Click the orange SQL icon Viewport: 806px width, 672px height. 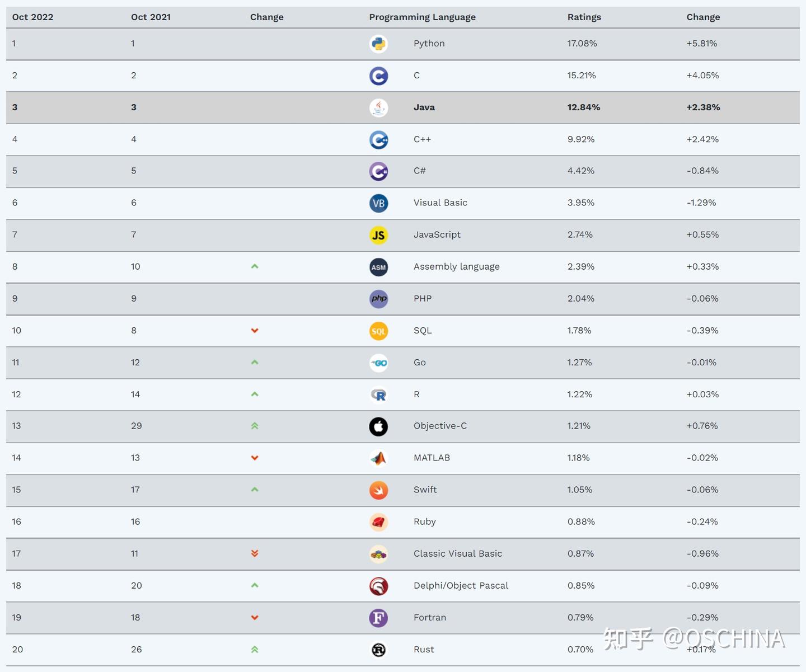pyautogui.click(x=379, y=331)
